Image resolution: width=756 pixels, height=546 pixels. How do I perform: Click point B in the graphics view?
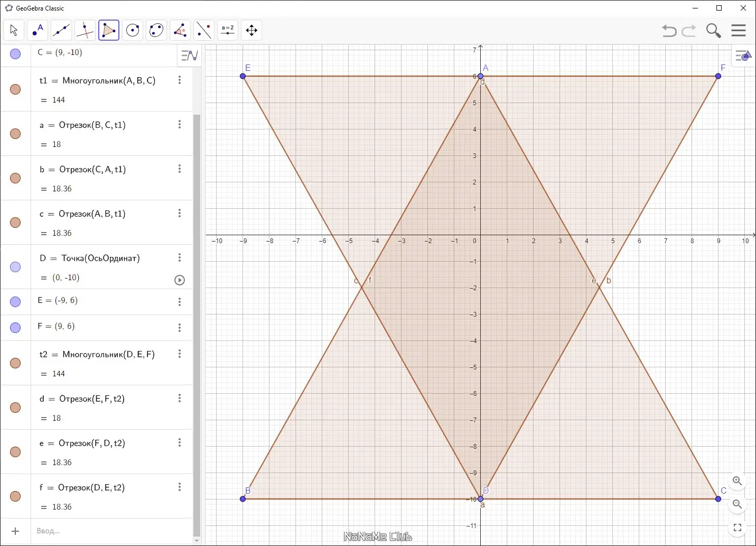pyautogui.click(x=243, y=499)
